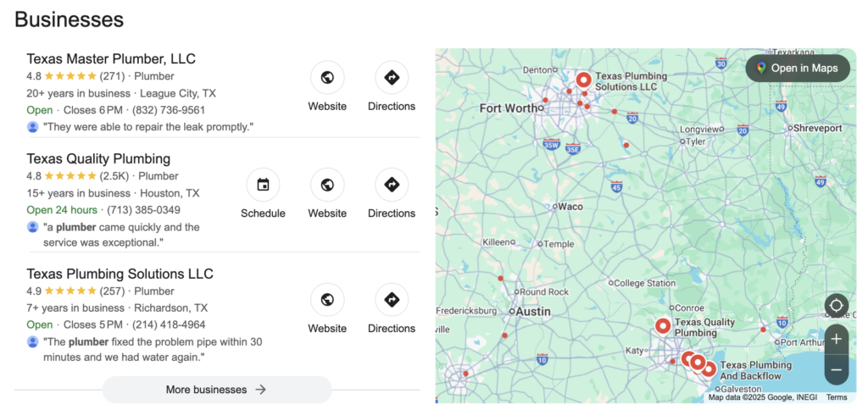Screen dimensions: 868x410
Task: Click the map locate-me target icon
Action: pyautogui.click(x=837, y=306)
